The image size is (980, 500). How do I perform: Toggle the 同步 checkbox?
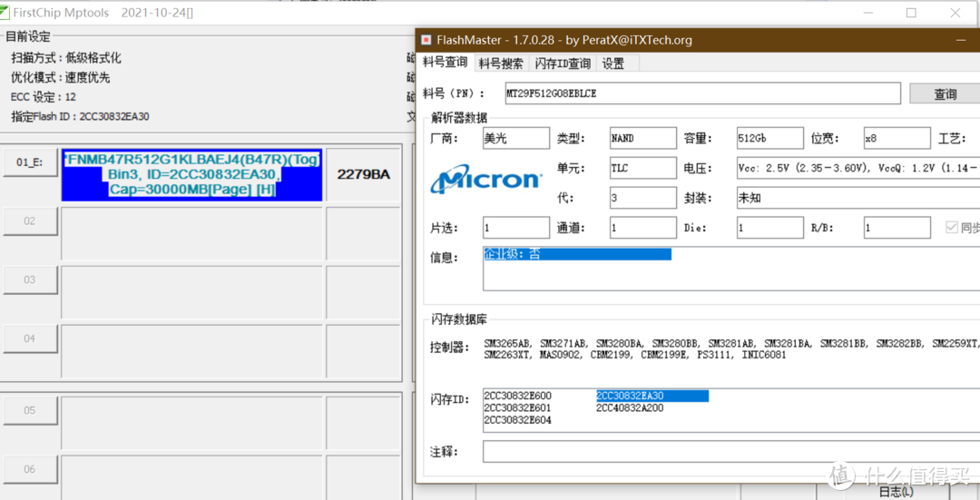[952, 228]
